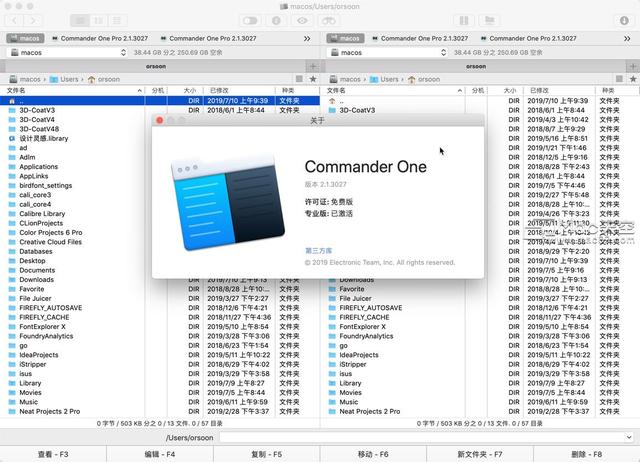Click left panel history square icon
640x462 pixels.
pos(299,79)
